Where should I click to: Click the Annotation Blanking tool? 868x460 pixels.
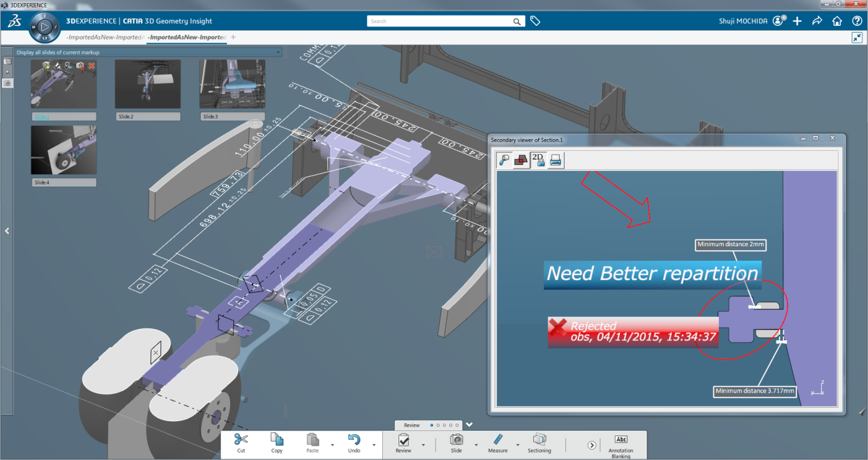pyautogui.click(x=620, y=444)
